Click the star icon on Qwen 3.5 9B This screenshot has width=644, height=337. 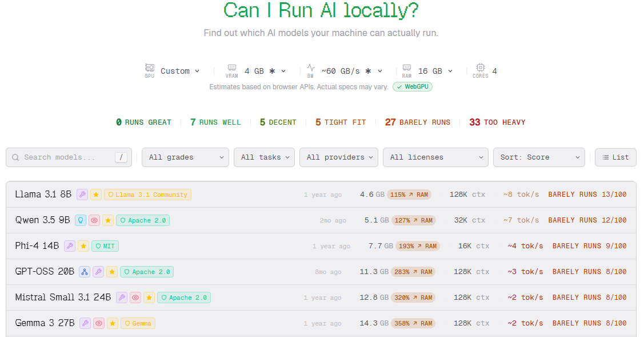tap(107, 220)
